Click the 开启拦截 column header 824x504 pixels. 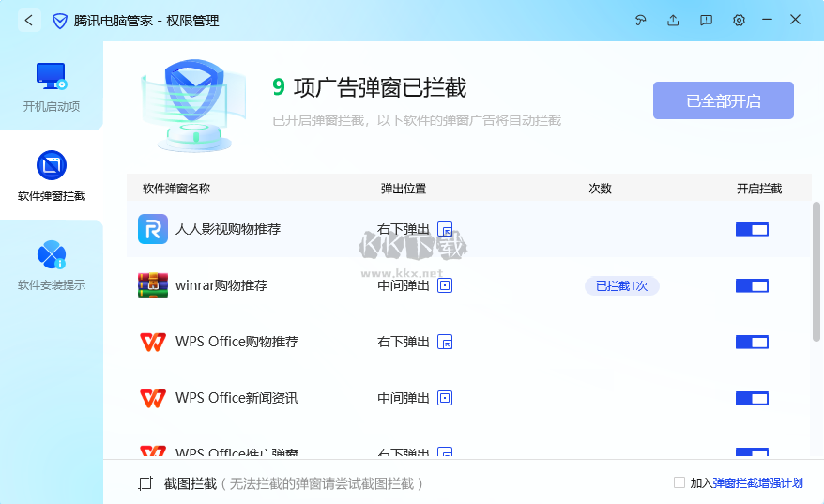click(759, 189)
